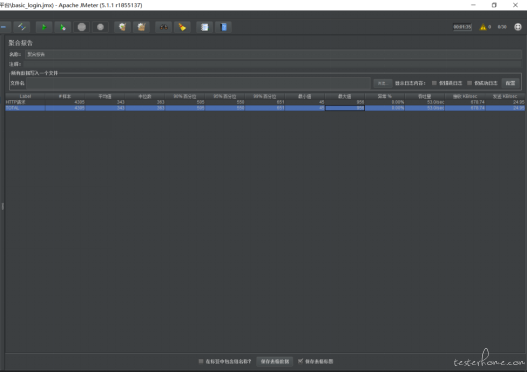Screen dimensions: 527x373
Task: Open log viewer via yellow warning triangle
Action: click(x=483, y=27)
